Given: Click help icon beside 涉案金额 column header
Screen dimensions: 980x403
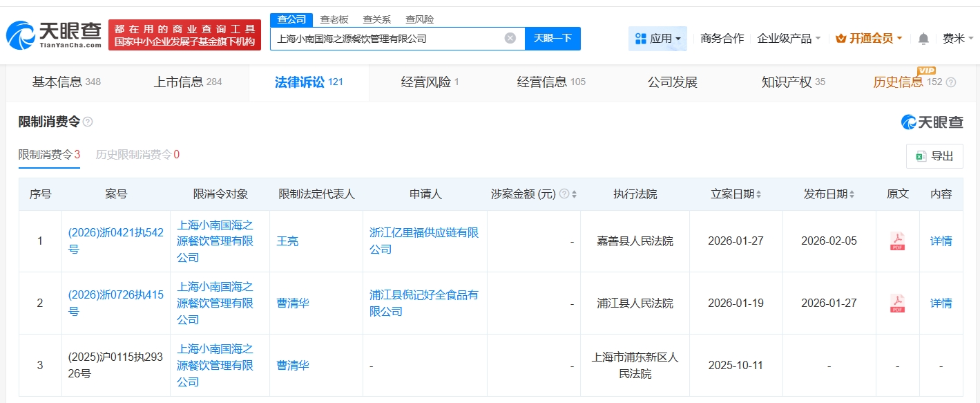Looking at the screenshot, I should pos(564,194).
